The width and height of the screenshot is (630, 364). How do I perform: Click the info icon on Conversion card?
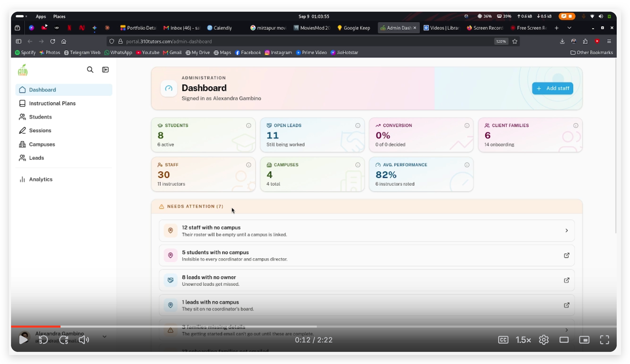(467, 126)
